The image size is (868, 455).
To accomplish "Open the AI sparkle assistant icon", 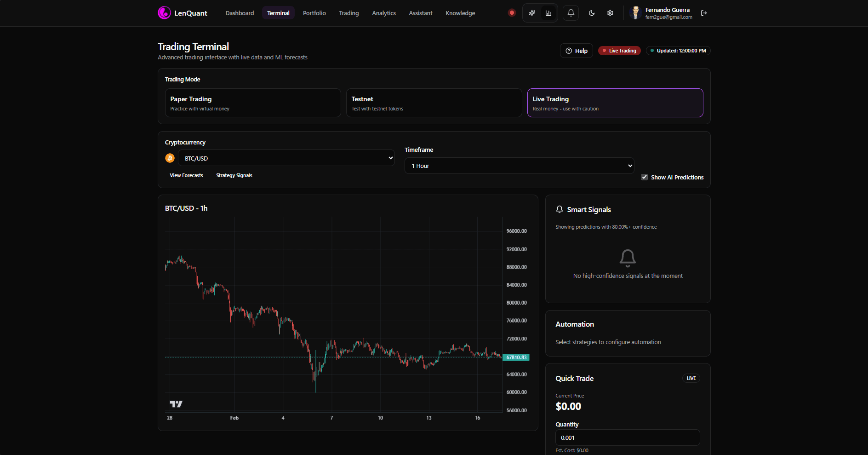I will pyautogui.click(x=531, y=13).
